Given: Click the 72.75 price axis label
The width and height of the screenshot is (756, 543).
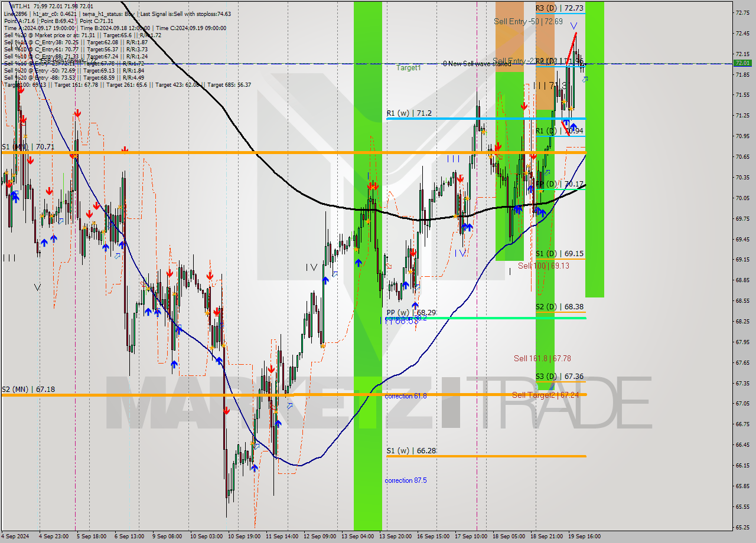Looking at the screenshot, I should (743, 12).
